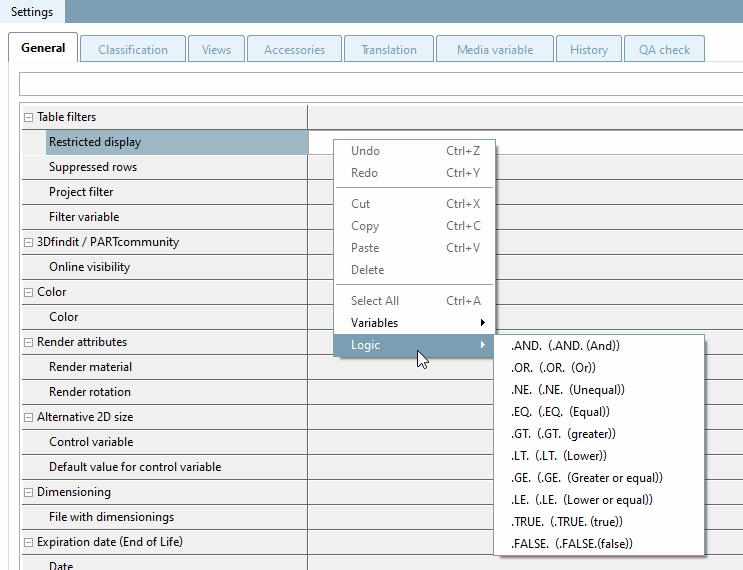Select the Suppressed rows setting
743x570 pixels.
click(93, 167)
